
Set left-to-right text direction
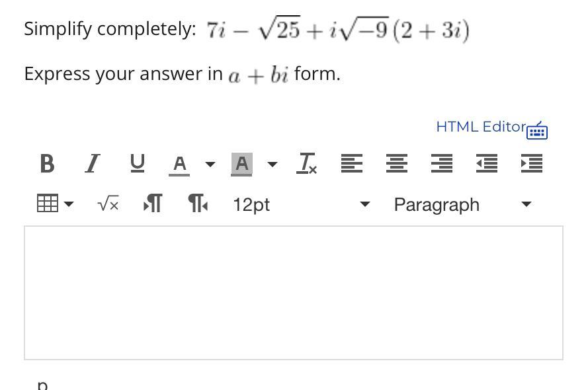153,204
